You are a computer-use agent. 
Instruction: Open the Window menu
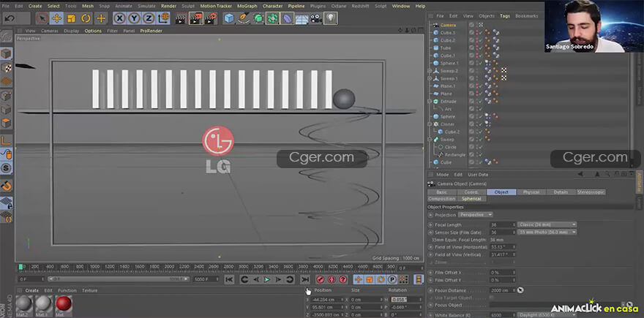(401, 6)
